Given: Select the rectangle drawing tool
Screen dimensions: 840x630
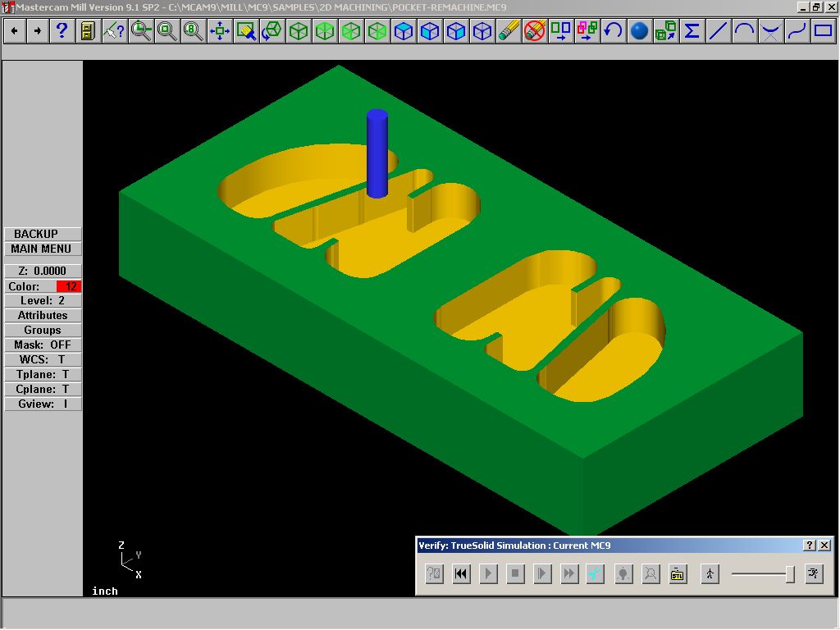Looking at the screenshot, I should [824, 31].
